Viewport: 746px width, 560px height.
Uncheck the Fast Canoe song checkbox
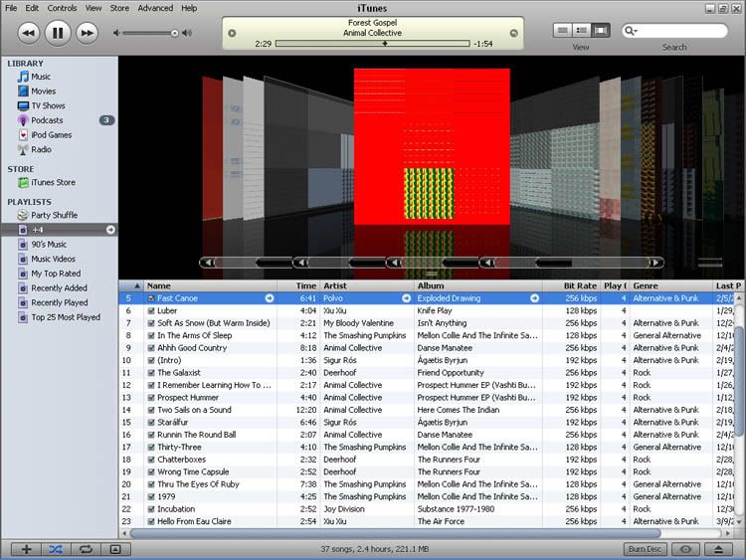tap(151, 298)
